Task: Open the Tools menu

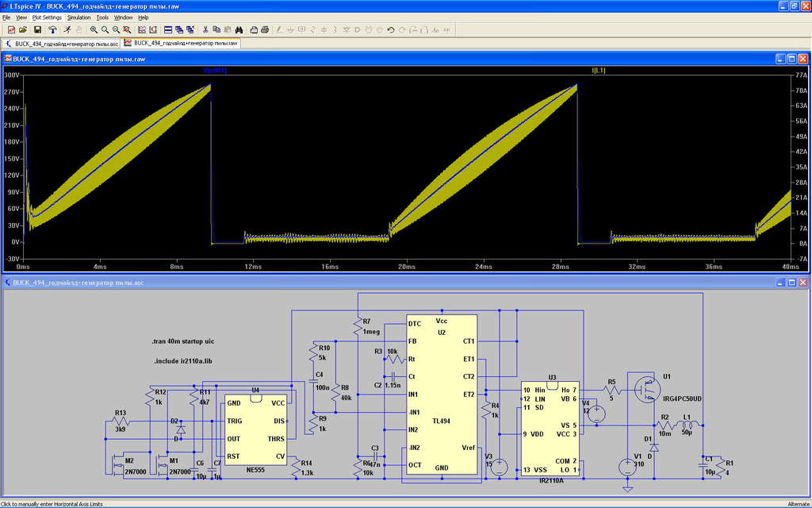Action: pos(102,17)
